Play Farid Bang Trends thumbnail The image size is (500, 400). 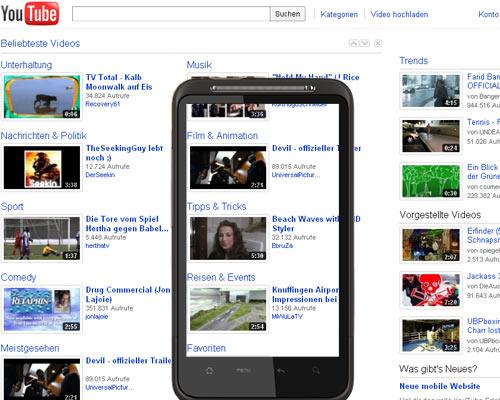(x=431, y=90)
